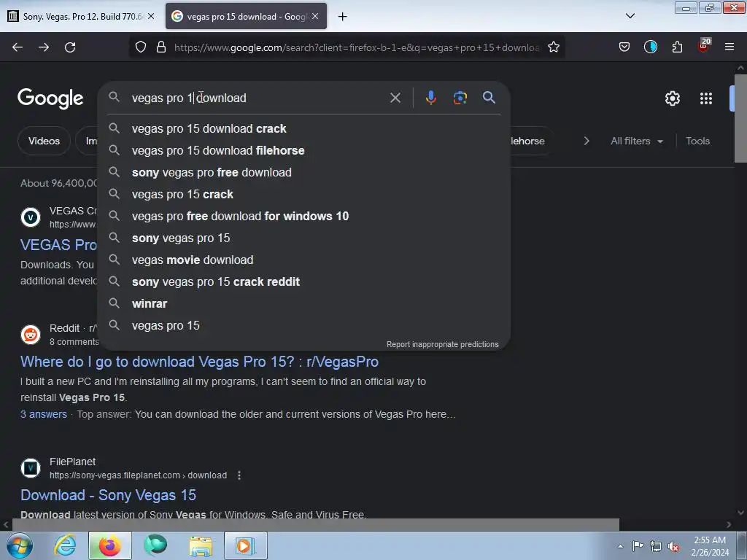Open the taskbar clock showing 2:55 AM

coord(710,546)
